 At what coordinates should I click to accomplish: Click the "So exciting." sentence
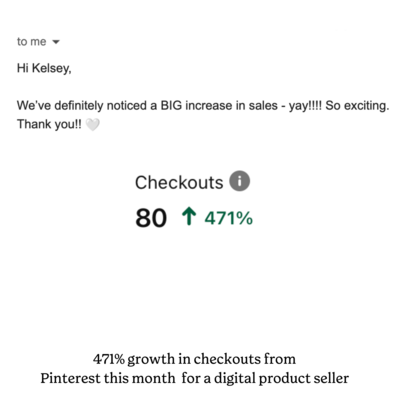357,106
